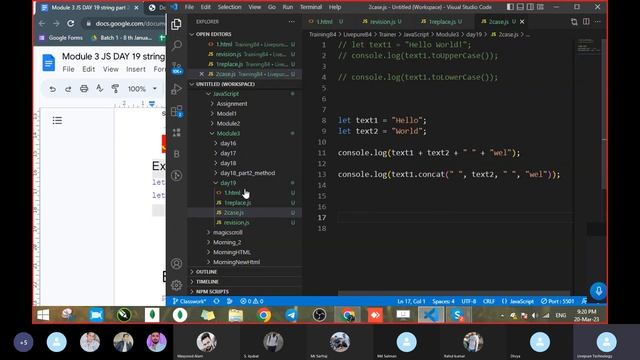
Task: Click the Classwork branch in status bar
Action: [189, 301]
